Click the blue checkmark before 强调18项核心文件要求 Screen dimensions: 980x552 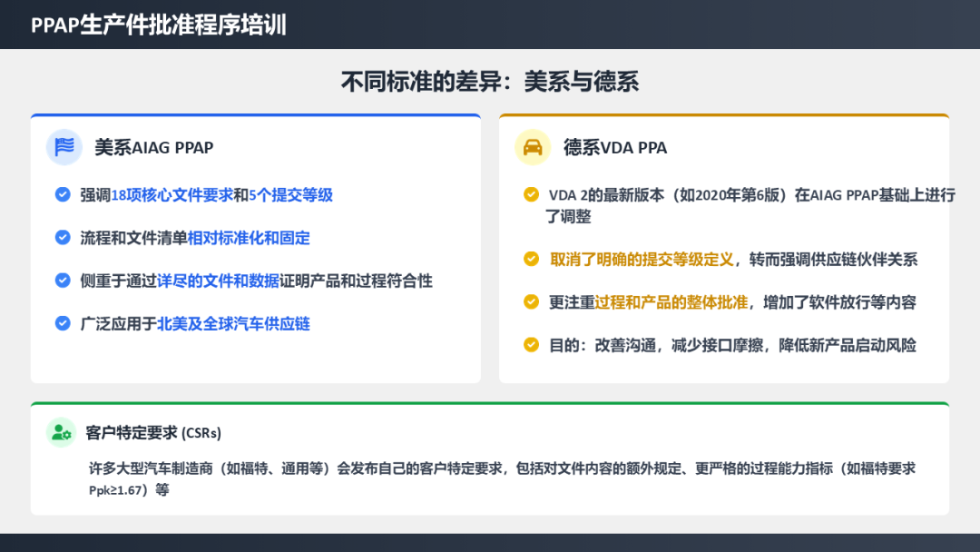coord(63,194)
